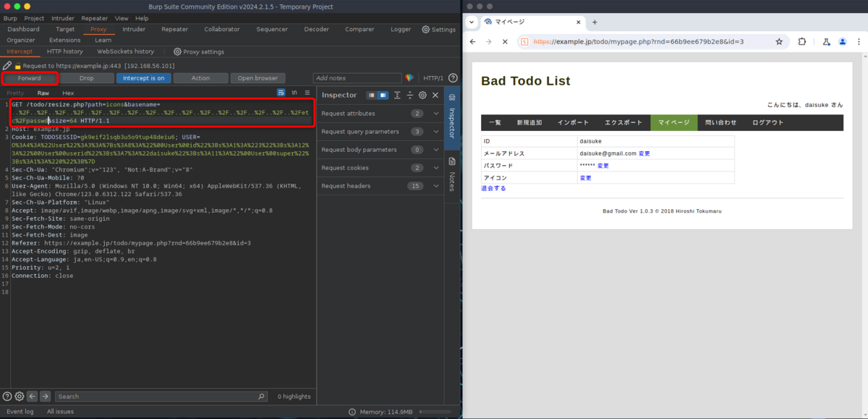Open the Burp menu in the menu bar
The width and height of the screenshot is (868, 419).
tap(10, 18)
